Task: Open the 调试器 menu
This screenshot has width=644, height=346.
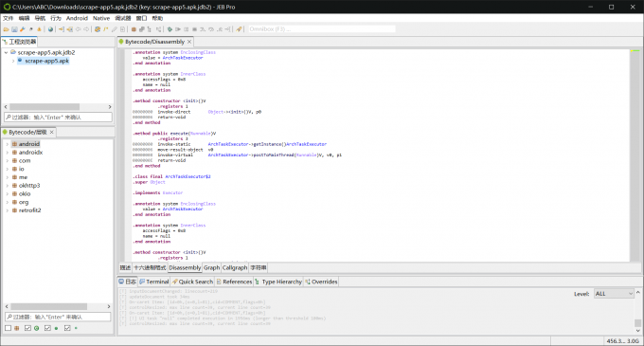Action: [x=123, y=18]
